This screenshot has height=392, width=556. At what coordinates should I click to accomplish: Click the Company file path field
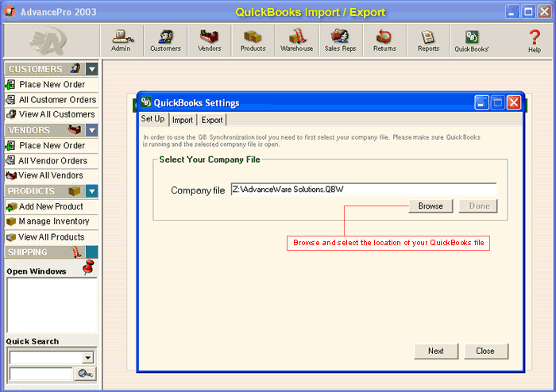(x=364, y=189)
